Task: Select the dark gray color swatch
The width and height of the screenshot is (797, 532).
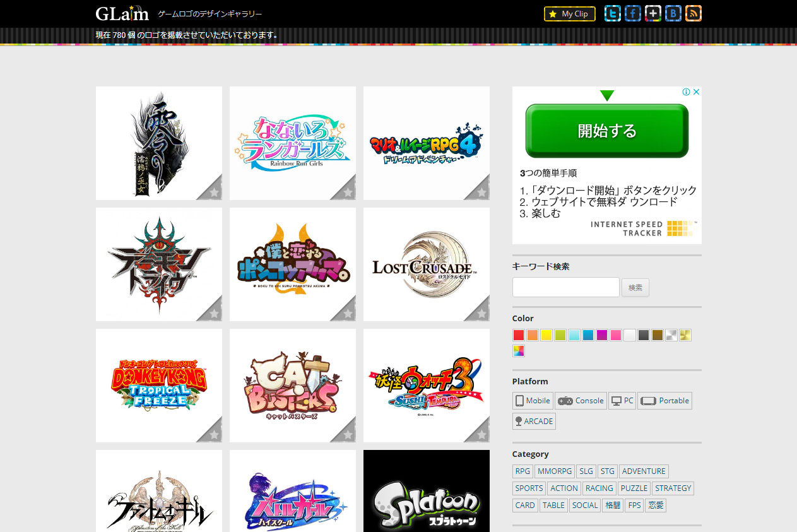Action: pyautogui.click(x=644, y=335)
